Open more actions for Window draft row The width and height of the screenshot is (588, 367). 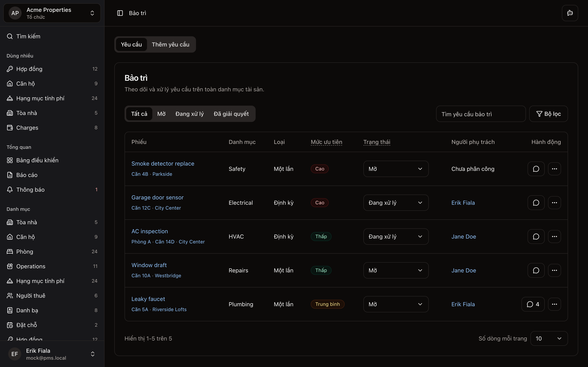pyautogui.click(x=554, y=270)
